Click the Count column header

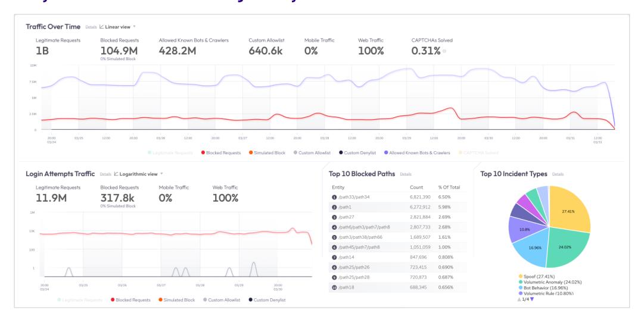tap(416, 187)
